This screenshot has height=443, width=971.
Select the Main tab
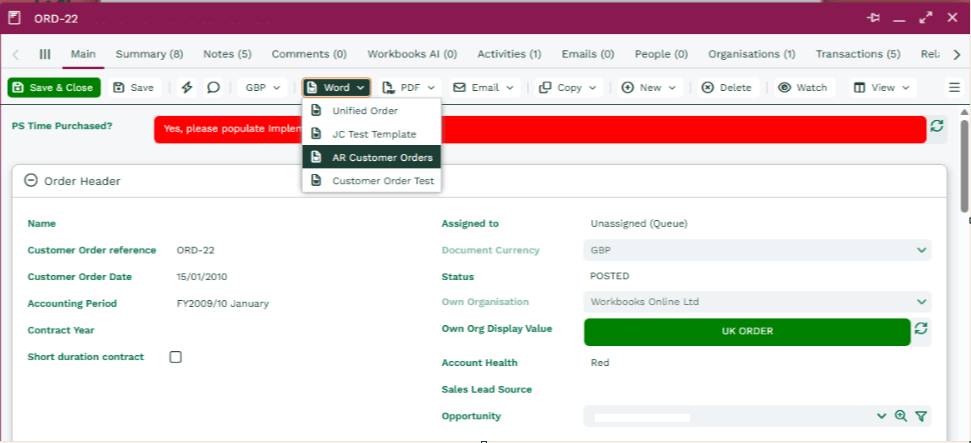83,54
